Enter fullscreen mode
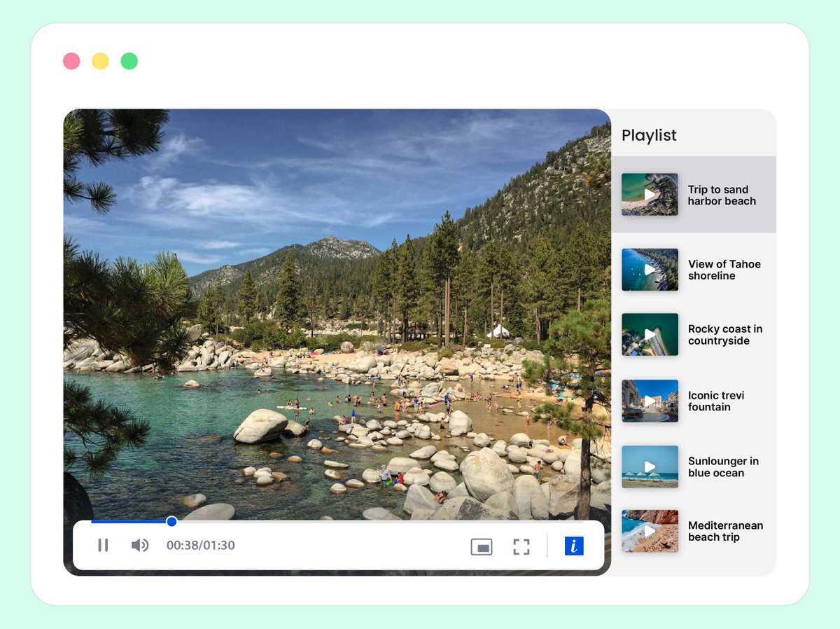The image size is (840, 629). [x=521, y=547]
